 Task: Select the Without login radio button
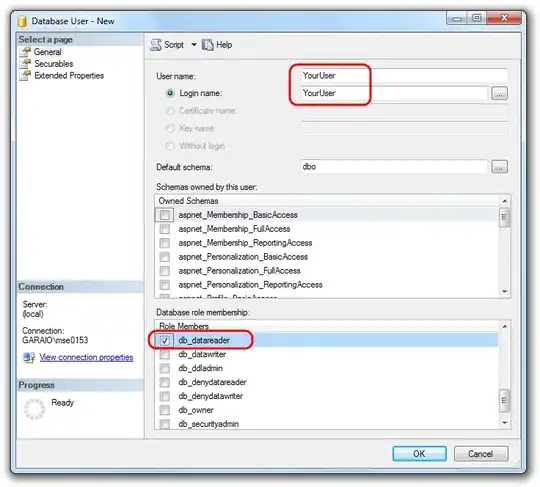click(170, 146)
